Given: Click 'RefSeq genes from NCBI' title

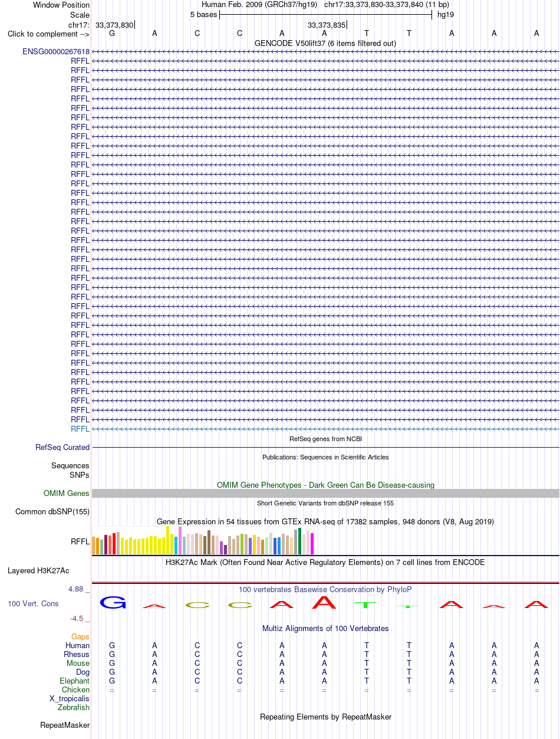Looking at the screenshot, I should click(x=325, y=439).
